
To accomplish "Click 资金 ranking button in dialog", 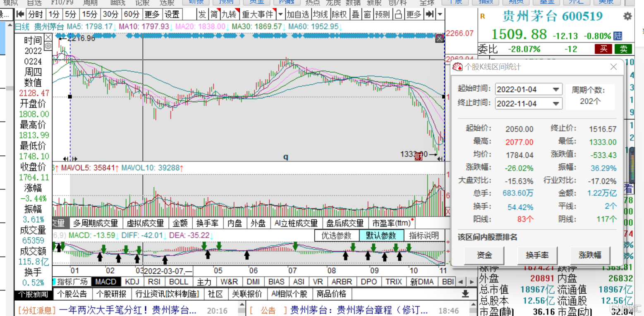I will coord(484,255).
